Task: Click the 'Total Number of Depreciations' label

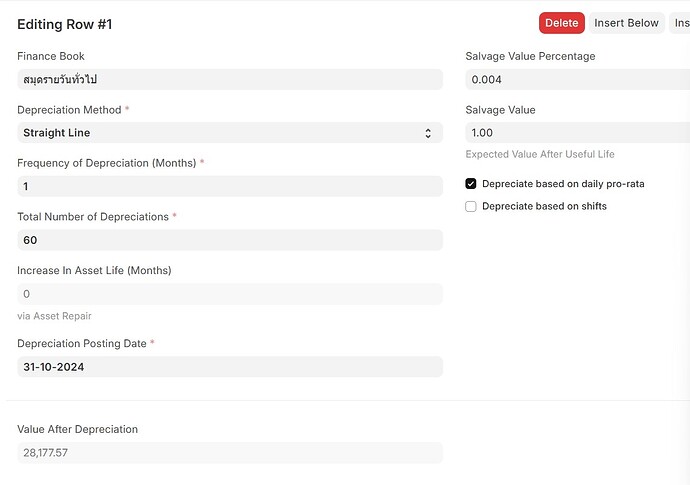Action: pyautogui.click(x=93, y=217)
